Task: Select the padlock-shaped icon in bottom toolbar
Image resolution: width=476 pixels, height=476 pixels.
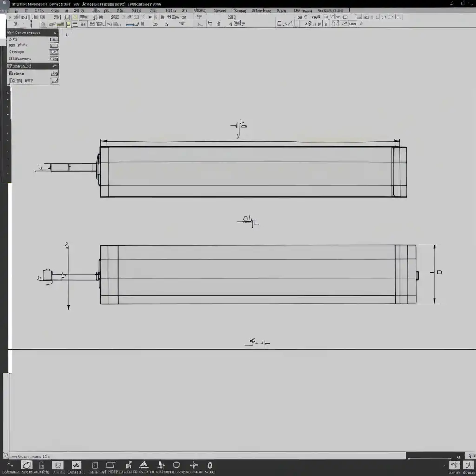Action: tap(41, 465)
